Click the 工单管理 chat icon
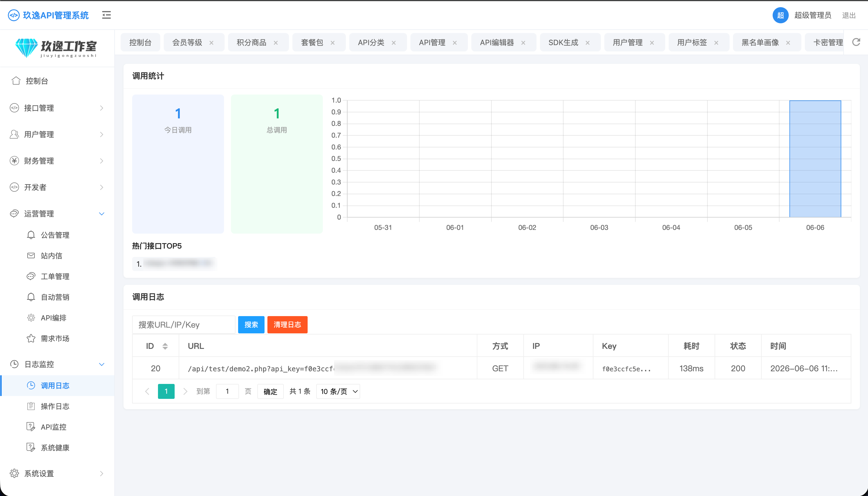Screen dimensions: 868x496 coord(31,276)
